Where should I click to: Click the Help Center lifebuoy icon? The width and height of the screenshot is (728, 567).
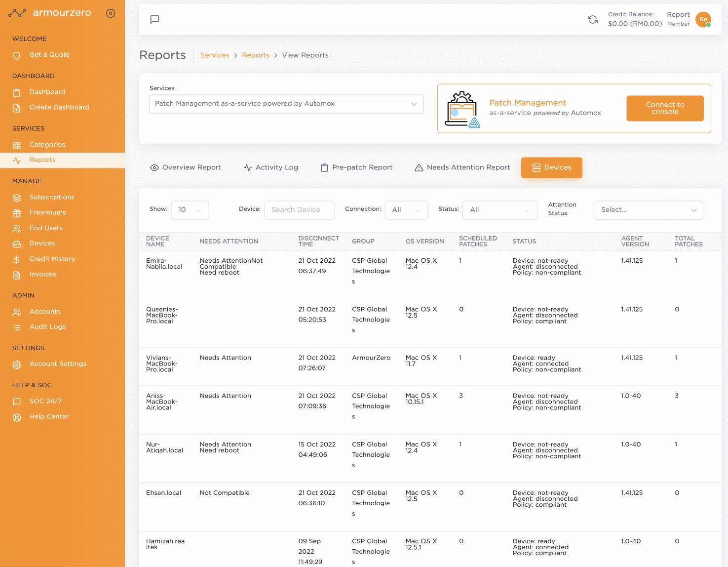17,417
